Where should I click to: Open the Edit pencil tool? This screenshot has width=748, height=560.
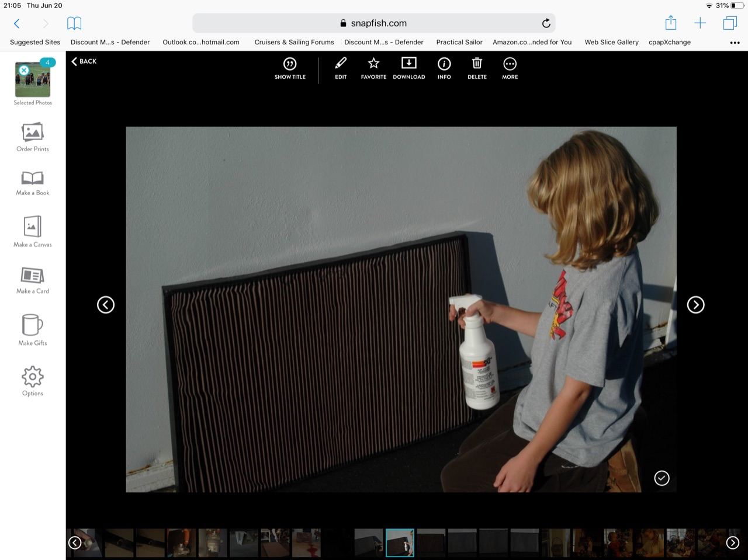[x=341, y=68]
